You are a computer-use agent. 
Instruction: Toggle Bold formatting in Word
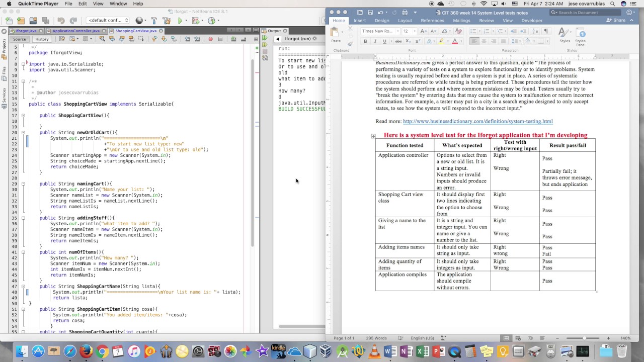365,41
